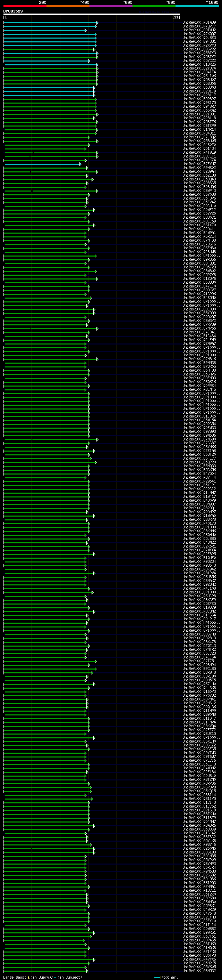
Task: Select label UniRef100_C0WEI2
Action: [x=199, y=210]
